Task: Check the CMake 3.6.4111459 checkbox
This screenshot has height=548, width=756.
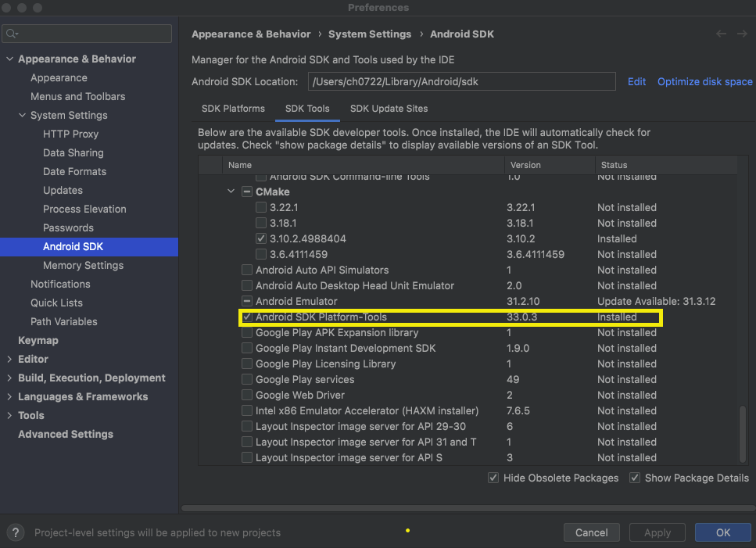Action: coord(261,254)
